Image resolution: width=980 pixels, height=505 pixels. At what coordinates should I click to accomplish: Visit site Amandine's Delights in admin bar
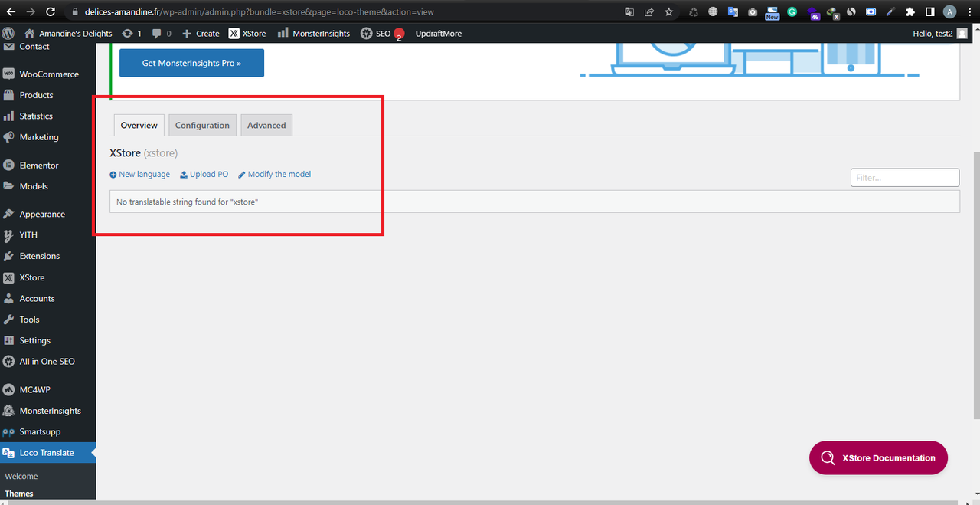[x=68, y=33]
